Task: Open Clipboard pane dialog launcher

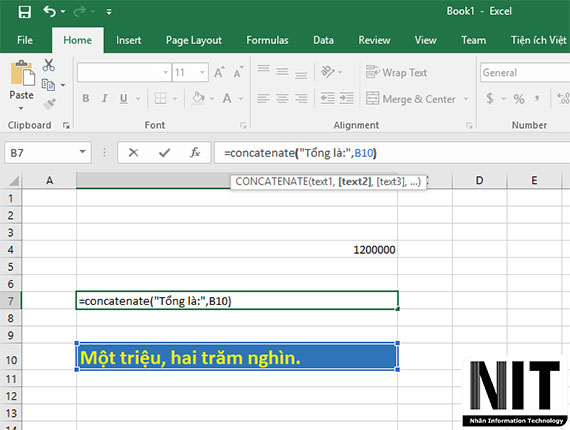Action: 66,125
